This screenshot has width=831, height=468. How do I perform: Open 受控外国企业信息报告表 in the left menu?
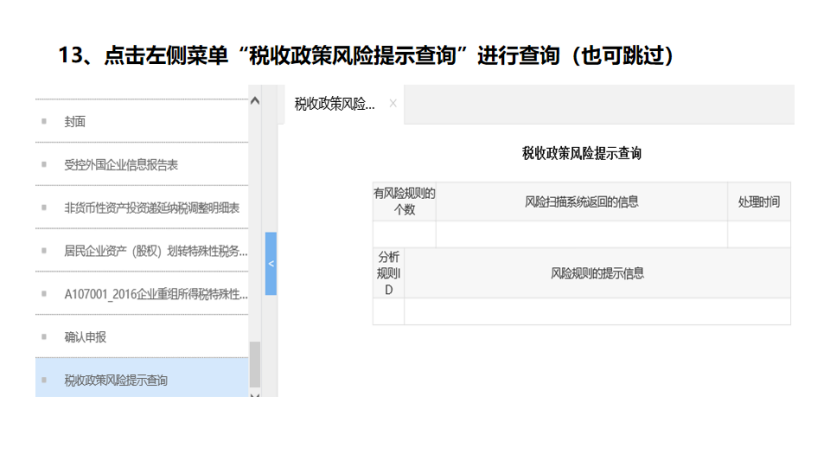pos(120,164)
